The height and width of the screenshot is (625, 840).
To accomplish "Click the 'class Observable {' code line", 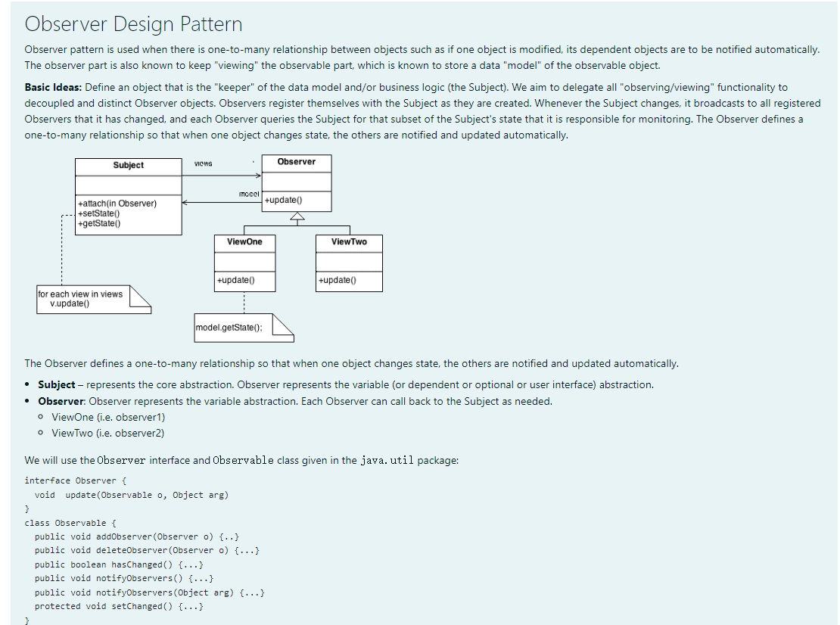I will coord(70,524).
